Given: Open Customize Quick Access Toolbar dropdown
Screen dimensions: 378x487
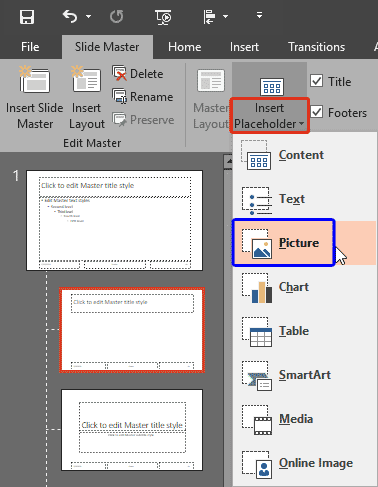Looking at the screenshot, I should coord(259,15).
